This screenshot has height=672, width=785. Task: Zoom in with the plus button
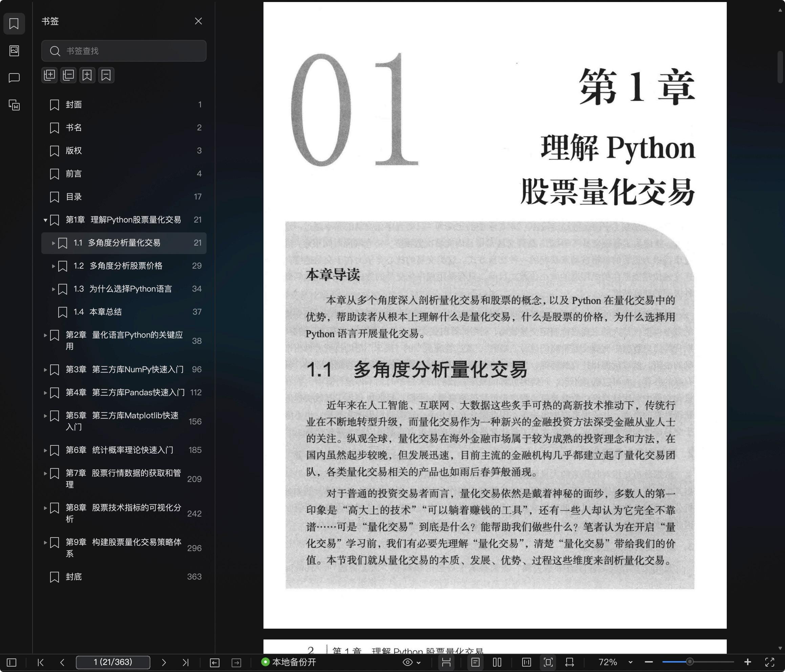(747, 662)
